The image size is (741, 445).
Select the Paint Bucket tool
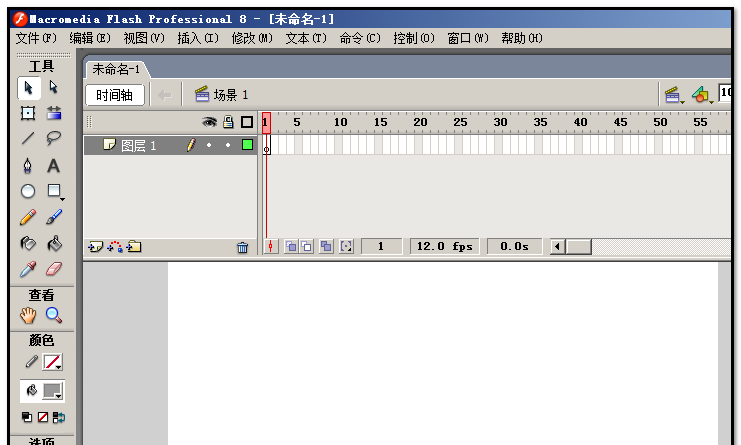(x=53, y=243)
